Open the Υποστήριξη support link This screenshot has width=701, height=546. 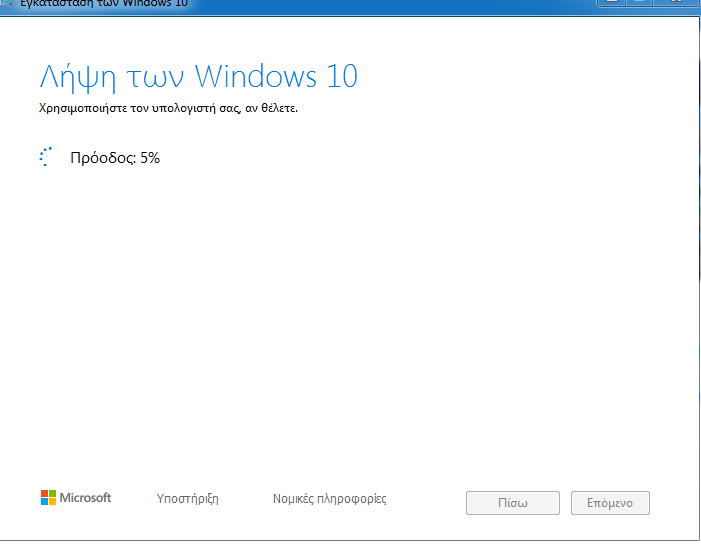(187, 499)
